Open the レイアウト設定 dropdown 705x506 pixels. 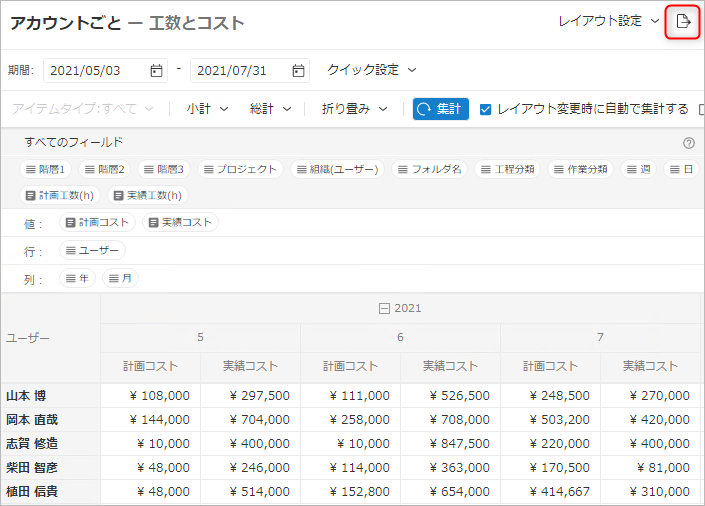(608, 21)
